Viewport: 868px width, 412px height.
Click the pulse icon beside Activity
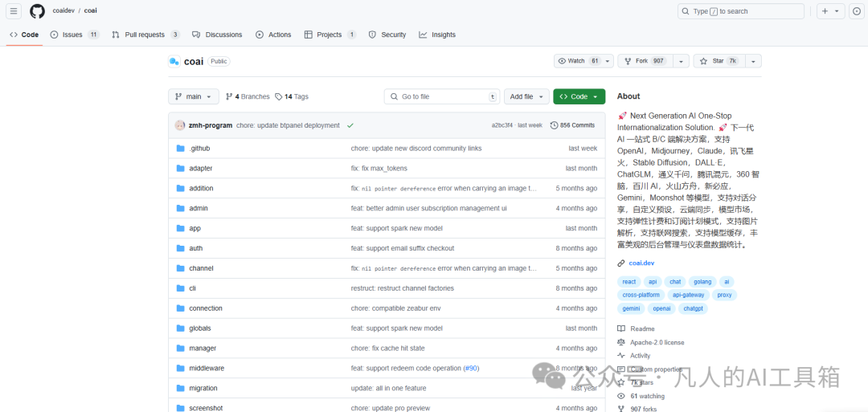point(621,356)
